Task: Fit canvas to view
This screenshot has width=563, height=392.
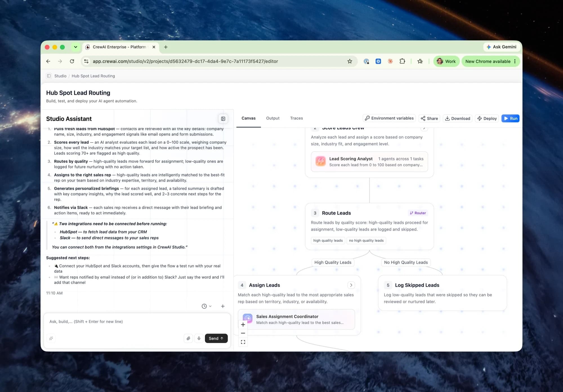Action: [x=243, y=342]
